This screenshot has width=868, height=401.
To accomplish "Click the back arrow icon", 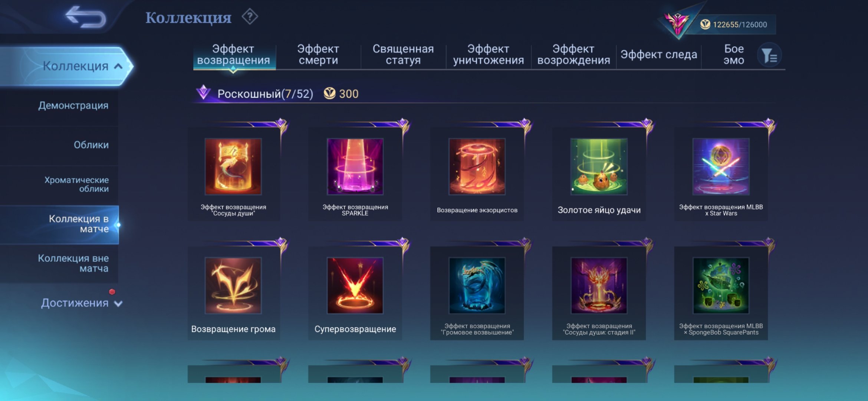I will pos(86,17).
